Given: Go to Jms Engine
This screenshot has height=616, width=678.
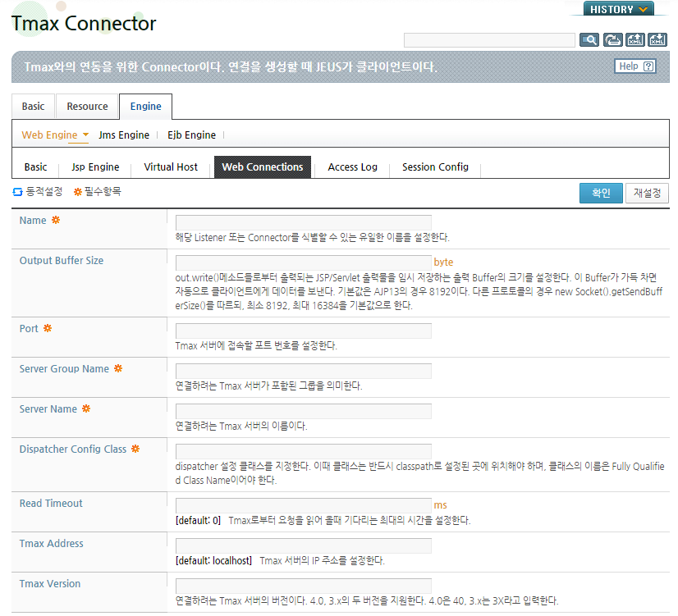Looking at the screenshot, I should [124, 135].
